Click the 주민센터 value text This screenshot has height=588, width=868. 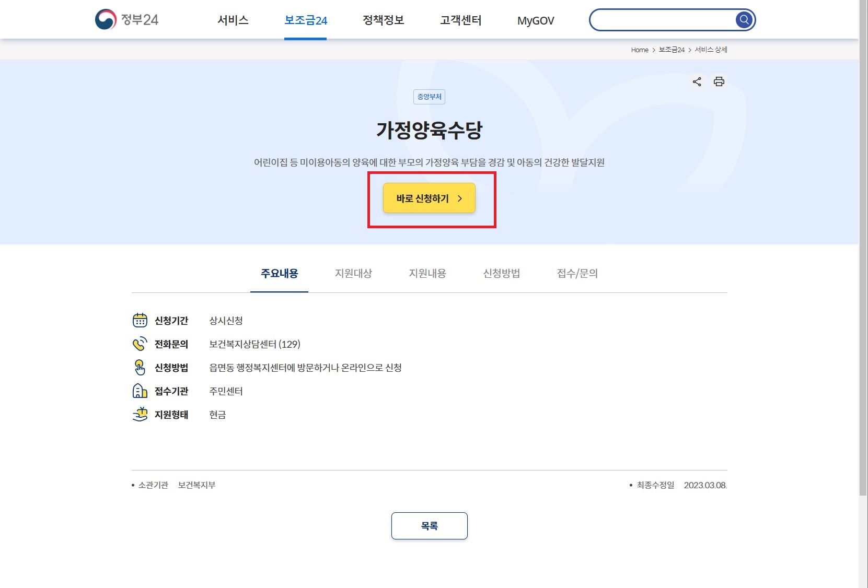click(x=226, y=391)
